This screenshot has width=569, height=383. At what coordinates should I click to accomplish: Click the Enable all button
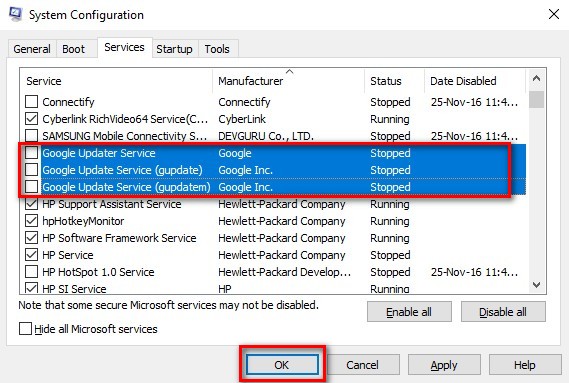(409, 312)
